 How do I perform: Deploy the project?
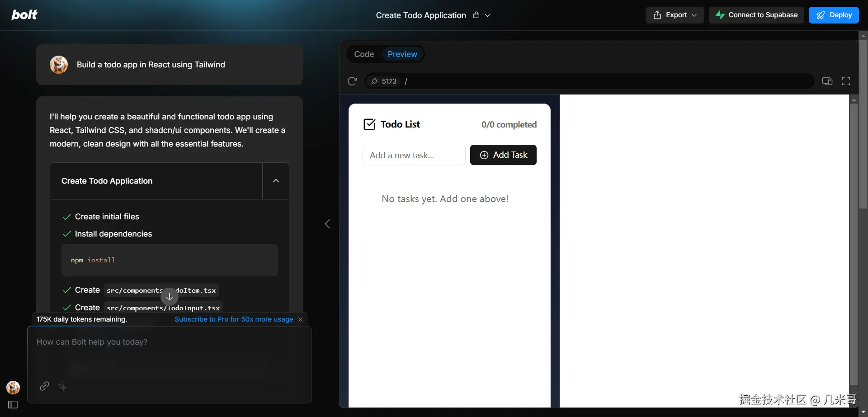coord(834,15)
